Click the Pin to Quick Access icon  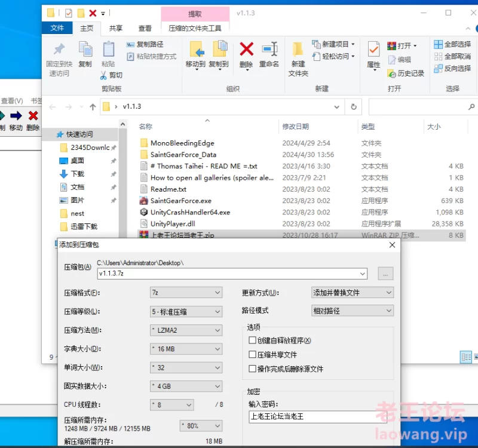tap(59, 50)
